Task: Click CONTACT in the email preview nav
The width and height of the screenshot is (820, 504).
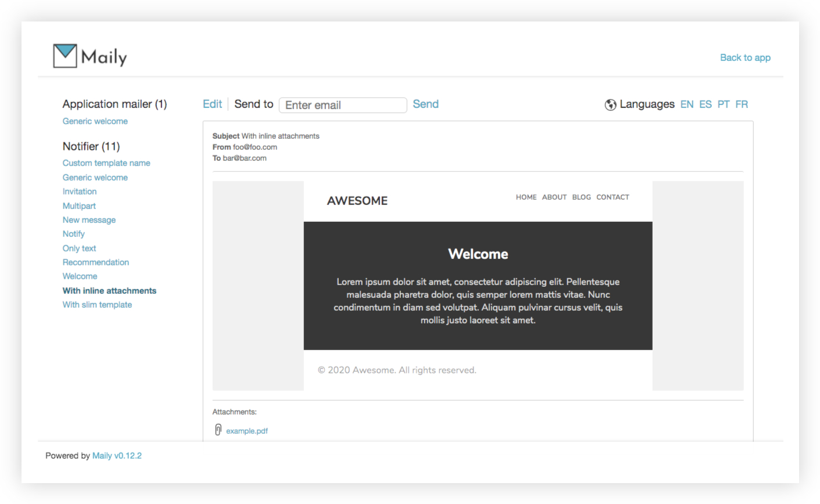Action: [x=613, y=197]
